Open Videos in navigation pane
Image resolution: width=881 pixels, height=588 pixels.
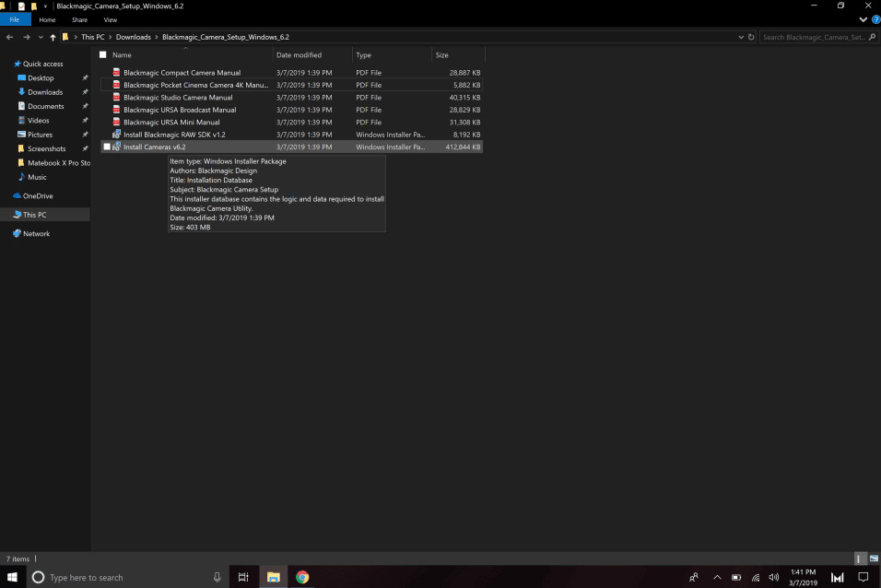point(38,120)
